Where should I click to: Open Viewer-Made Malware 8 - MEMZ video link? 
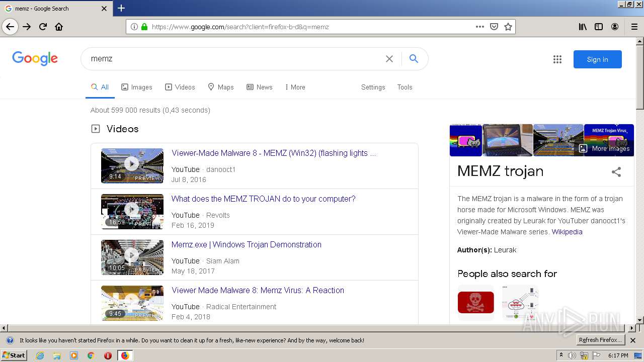[x=274, y=153]
